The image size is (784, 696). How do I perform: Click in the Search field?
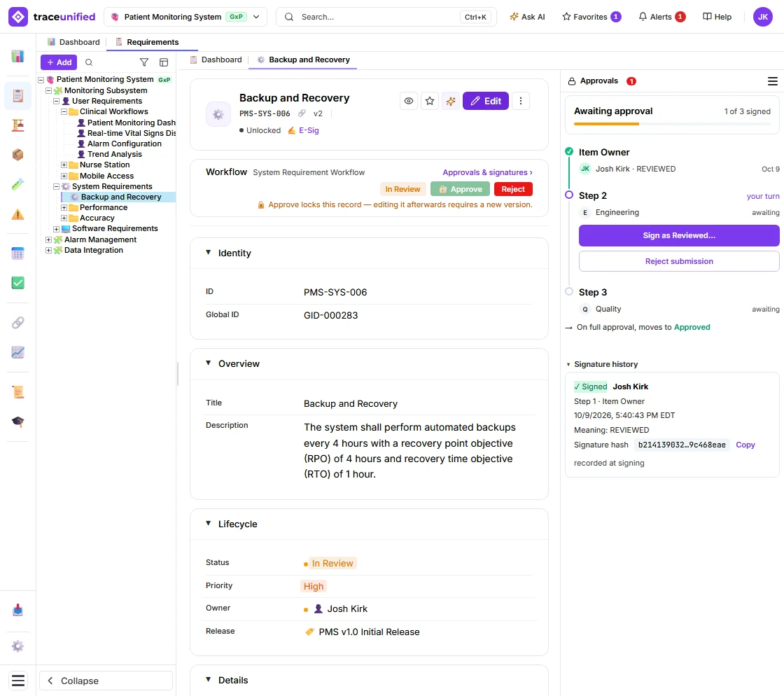(x=386, y=17)
